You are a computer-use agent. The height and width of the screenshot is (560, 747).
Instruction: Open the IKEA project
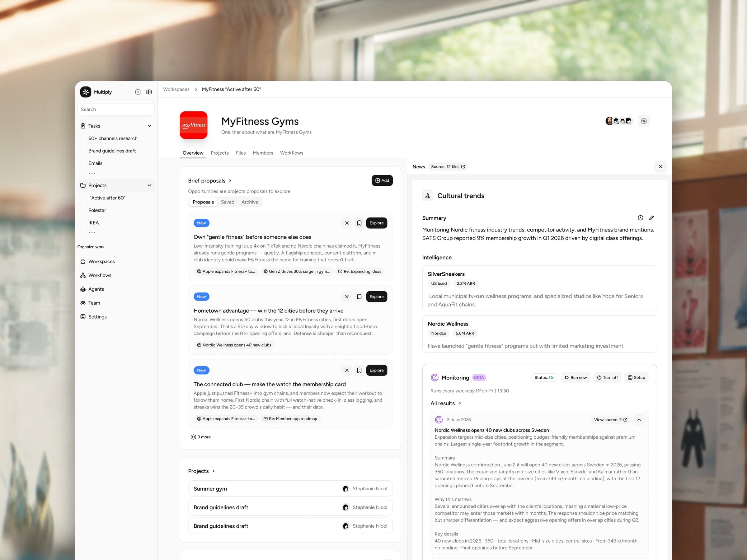pos(94,223)
